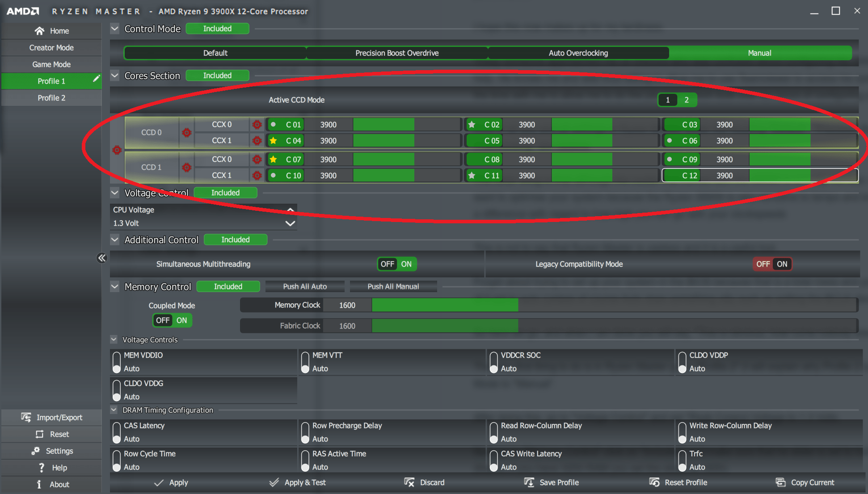Click the Apply button
Viewport: 868px width, 494px height.
point(171,482)
